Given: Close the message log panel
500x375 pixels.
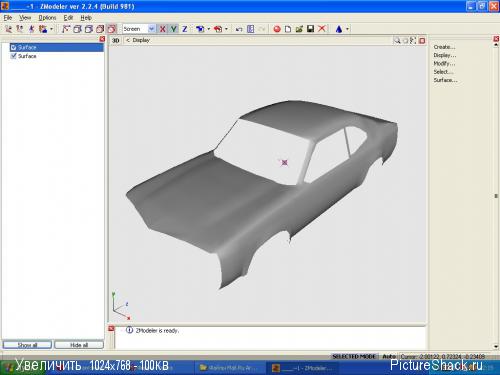Looking at the screenshot, I should pos(111,329).
